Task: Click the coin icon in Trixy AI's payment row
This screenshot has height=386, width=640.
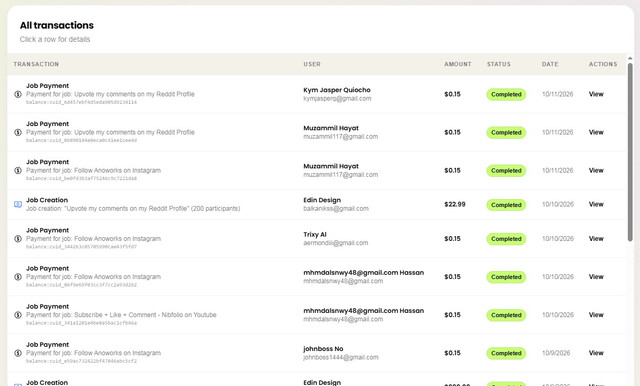Action: [x=18, y=239]
